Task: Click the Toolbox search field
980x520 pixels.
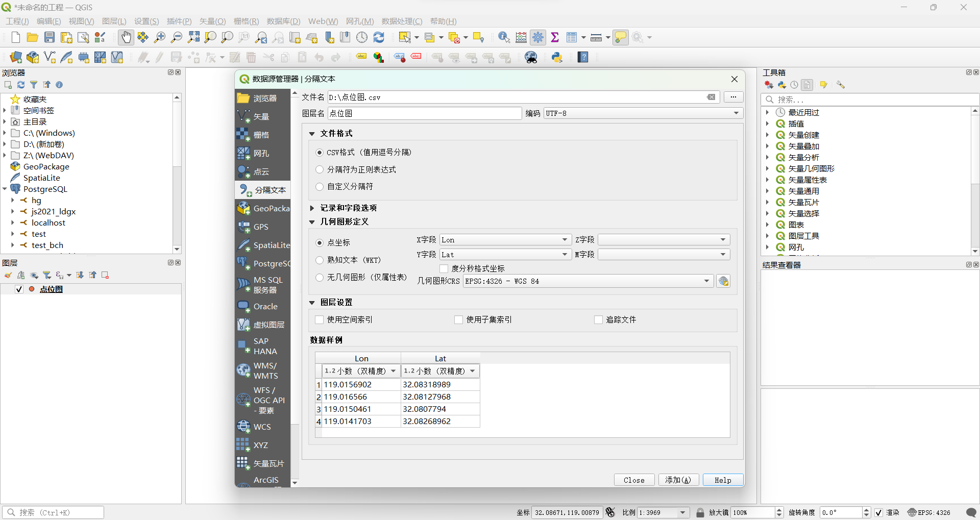Action: click(x=870, y=100)
